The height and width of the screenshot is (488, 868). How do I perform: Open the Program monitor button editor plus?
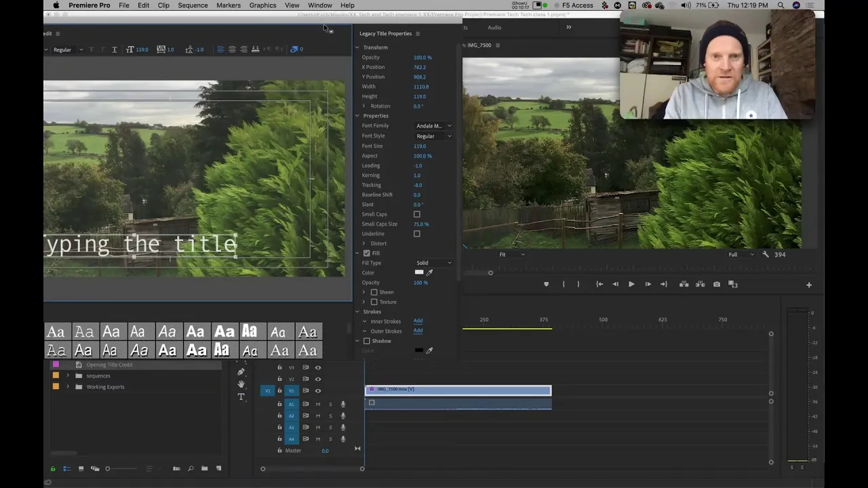coord(809,285)
